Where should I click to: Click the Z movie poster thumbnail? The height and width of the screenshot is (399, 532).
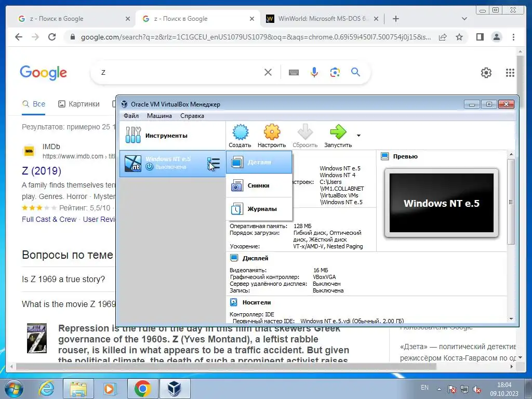coord(37,338)
